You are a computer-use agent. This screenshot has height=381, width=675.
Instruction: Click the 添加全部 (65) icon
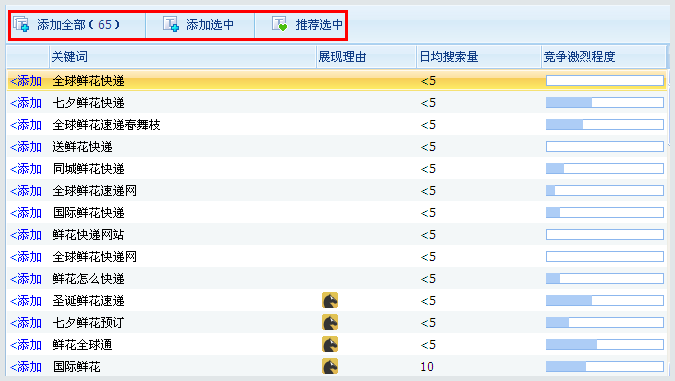point(21,24)
